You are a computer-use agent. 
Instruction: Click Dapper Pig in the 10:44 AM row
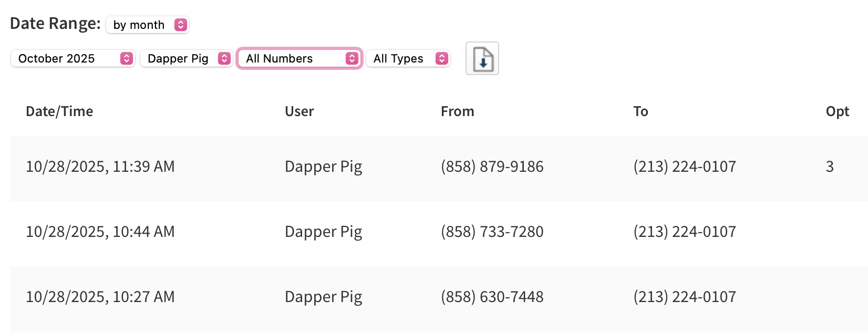pos(323,232)
